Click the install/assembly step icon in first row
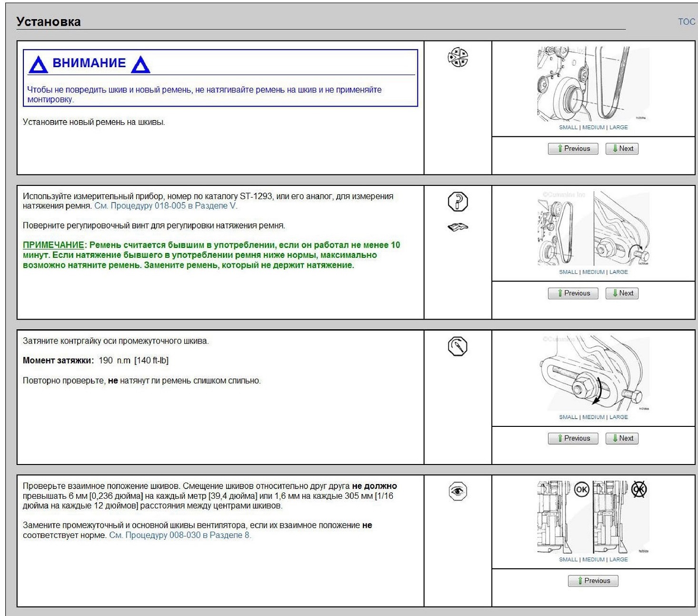 [x=458, y=58]
